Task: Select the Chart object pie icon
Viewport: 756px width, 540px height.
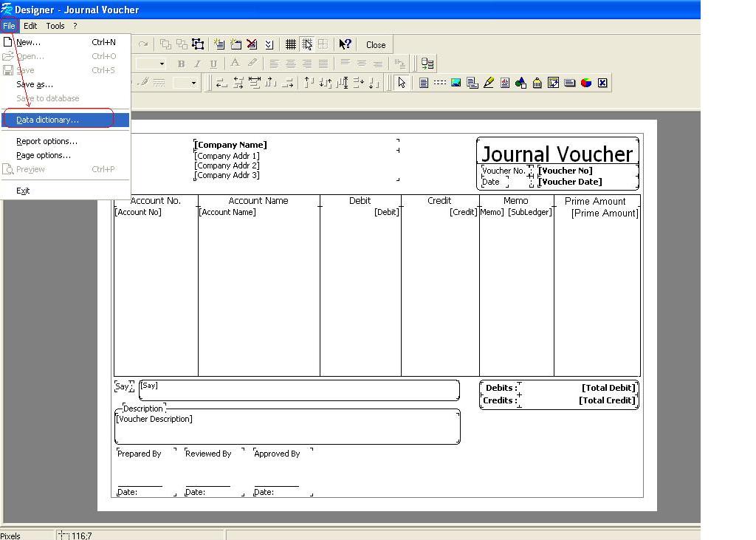Action: click(x=586, y=83)
